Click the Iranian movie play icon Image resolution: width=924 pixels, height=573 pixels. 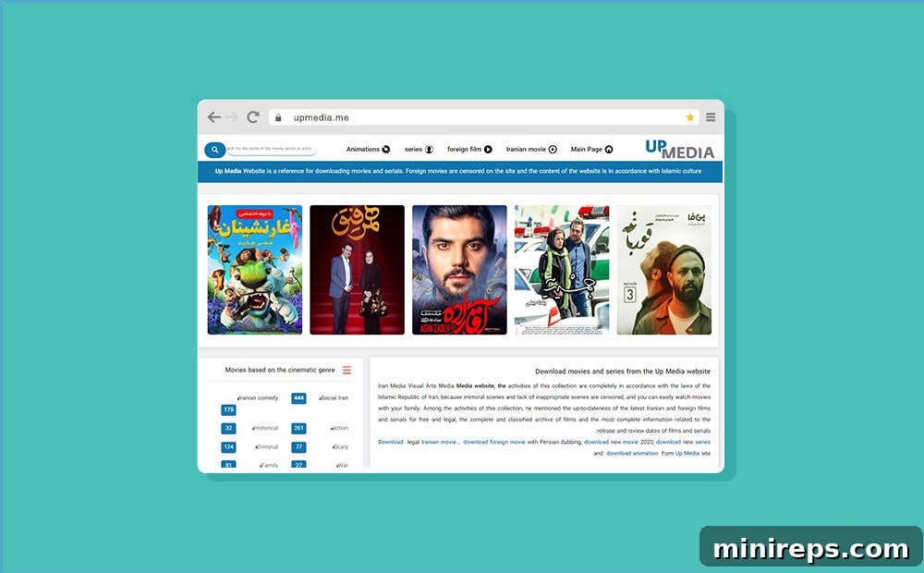tap(553, 149)
